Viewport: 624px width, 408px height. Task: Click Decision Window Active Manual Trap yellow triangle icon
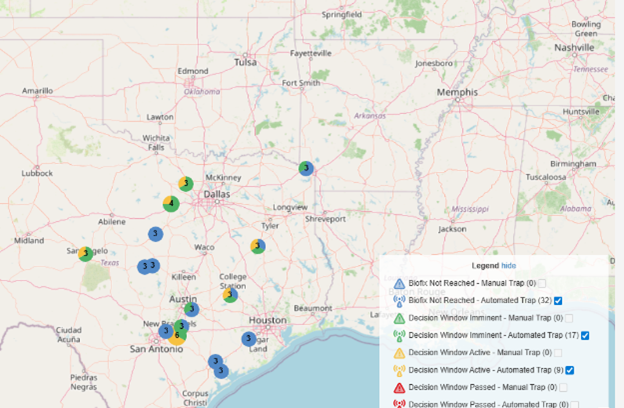(x=399, y=353)
